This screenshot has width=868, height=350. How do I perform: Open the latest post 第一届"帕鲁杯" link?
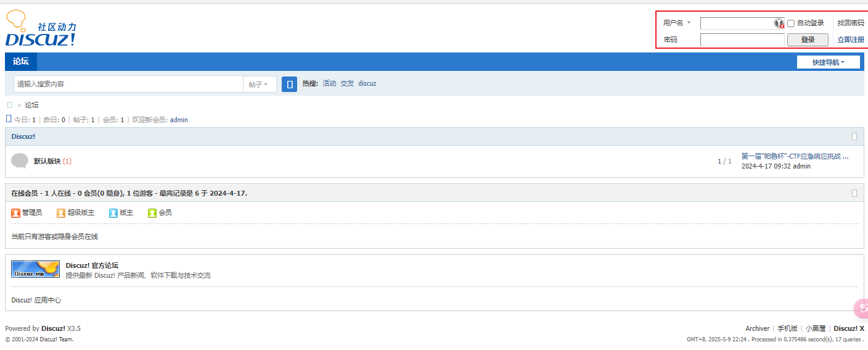pyautogui.click(x=795, y=156)
